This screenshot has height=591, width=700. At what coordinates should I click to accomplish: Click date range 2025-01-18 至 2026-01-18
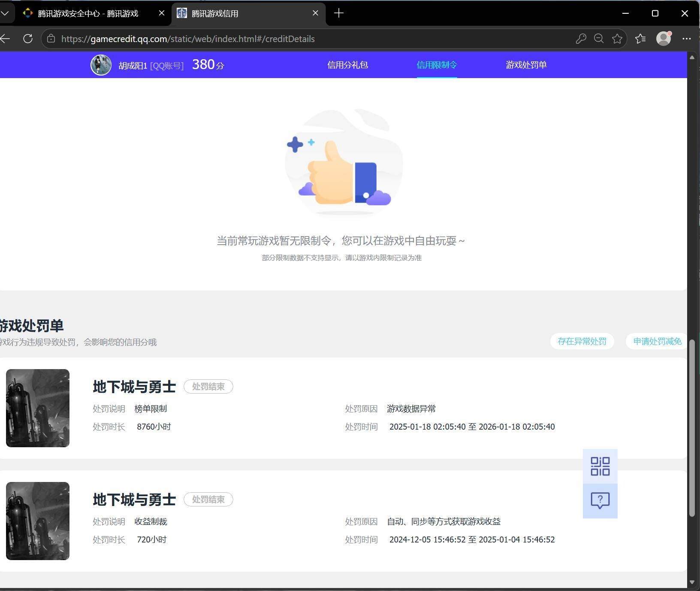point(472,427)
